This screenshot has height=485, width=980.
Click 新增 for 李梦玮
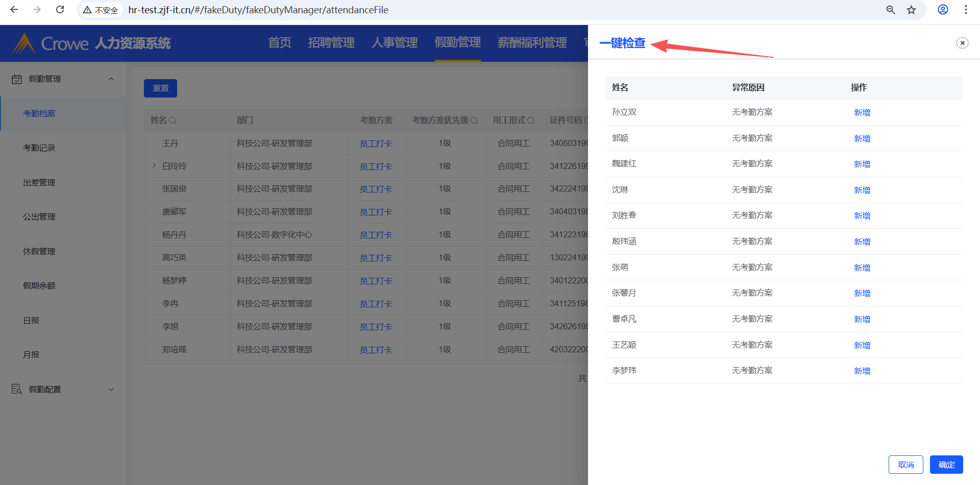point(862,371)
